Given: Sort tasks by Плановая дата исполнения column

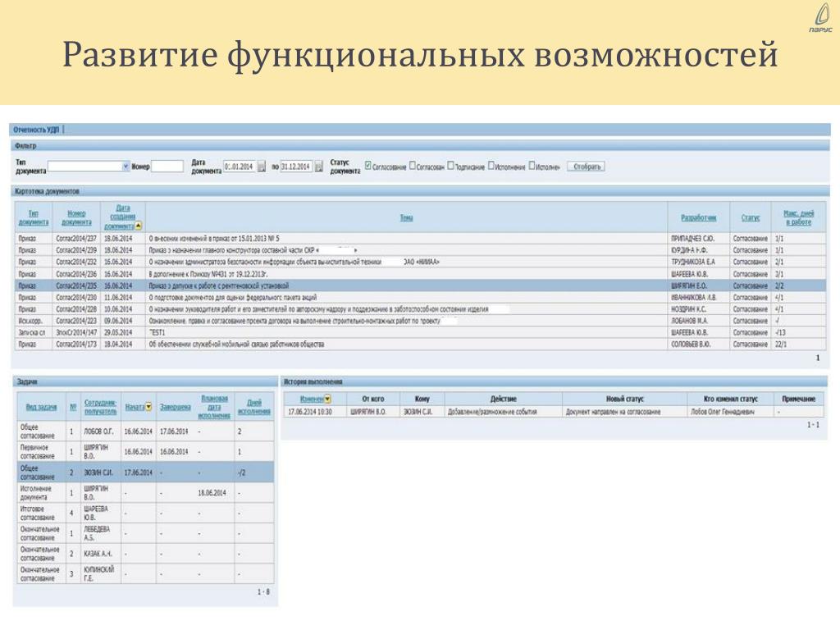Looking at the screenshot, I should (x=214, y=407).
